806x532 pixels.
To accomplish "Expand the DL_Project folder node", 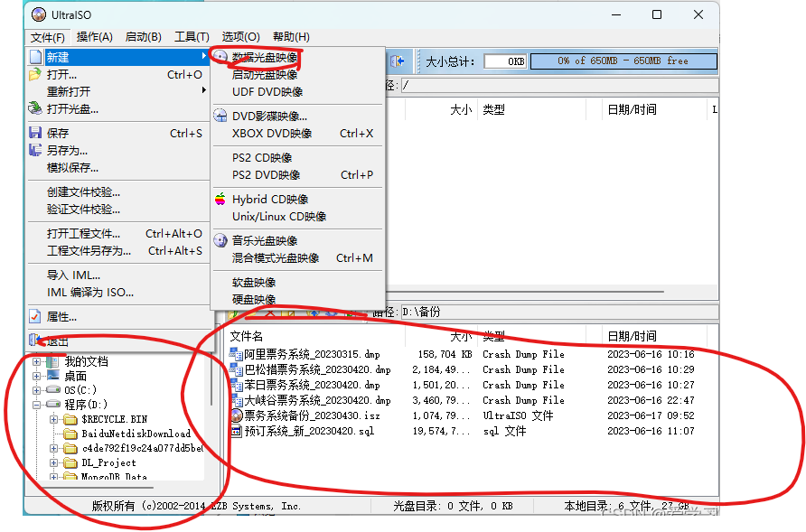I will click(53, 463).
